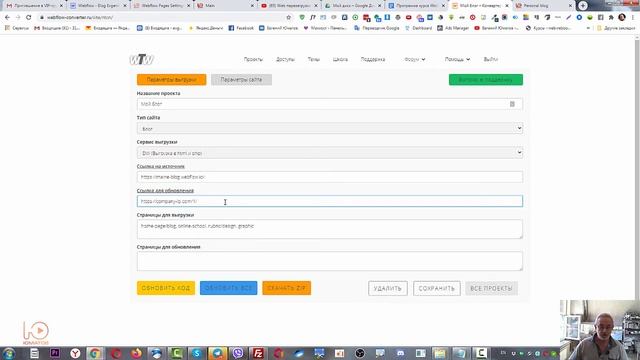
Task: Click the Ссылка для обновления label link
Action: [165, 191]
